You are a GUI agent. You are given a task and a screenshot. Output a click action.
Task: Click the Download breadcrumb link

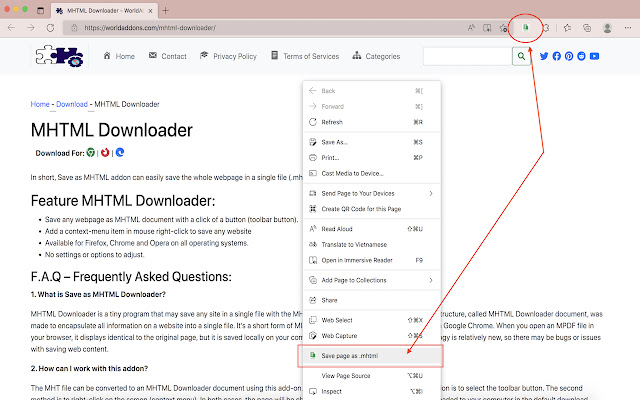(x=72, y=104)
